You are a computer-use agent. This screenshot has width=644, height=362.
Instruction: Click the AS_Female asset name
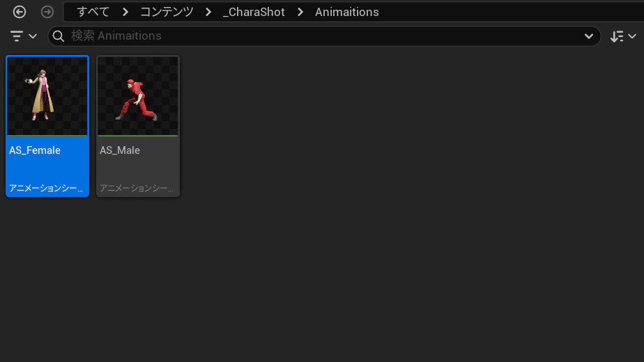pyautogui.click(x=35, y=150)
